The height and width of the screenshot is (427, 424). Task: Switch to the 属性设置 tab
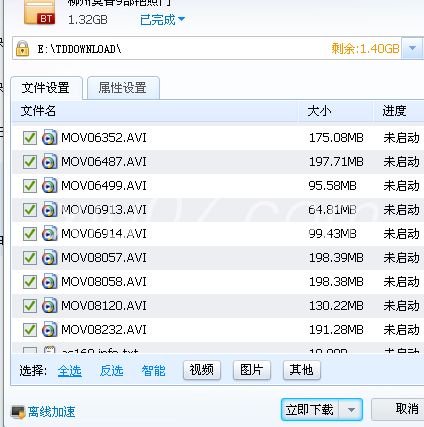[123, 88]
